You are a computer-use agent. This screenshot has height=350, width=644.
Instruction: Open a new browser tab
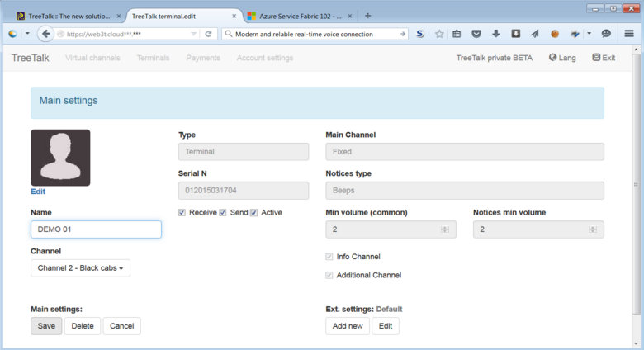367,16
